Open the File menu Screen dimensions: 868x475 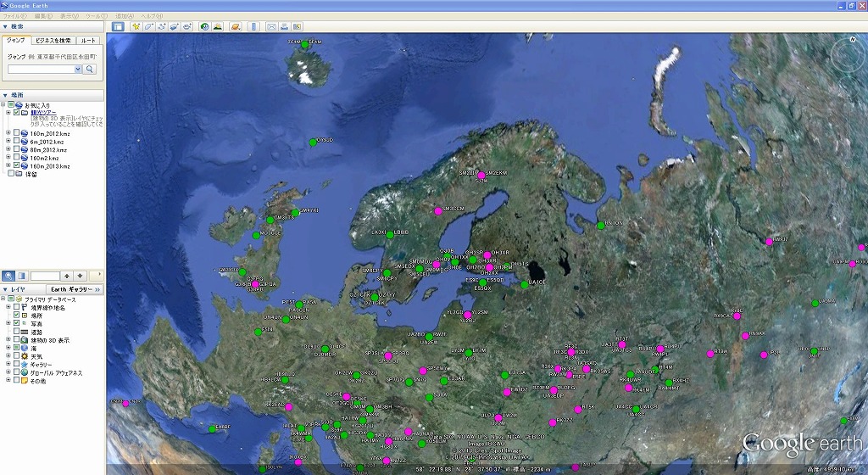15,17
